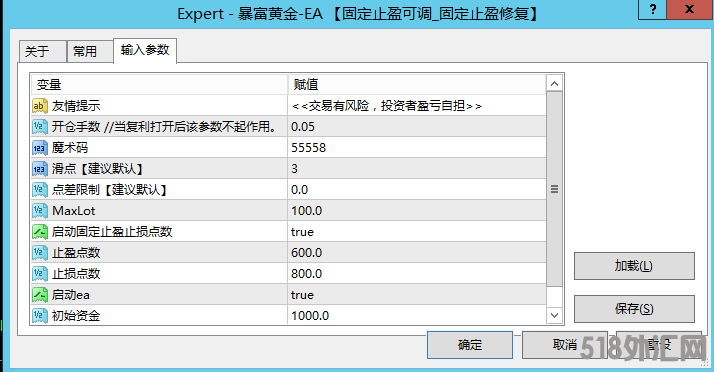Select the 魔术码 variable name
Viewport: 714px width, 372px height.
70,148
